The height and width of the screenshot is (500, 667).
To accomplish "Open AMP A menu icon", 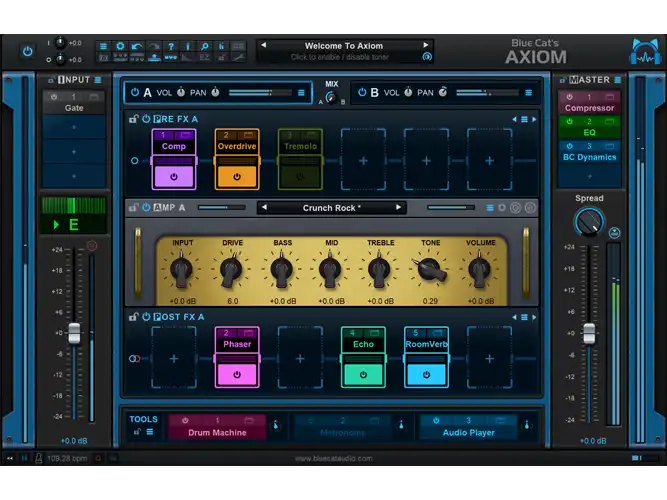I will 490,208.
